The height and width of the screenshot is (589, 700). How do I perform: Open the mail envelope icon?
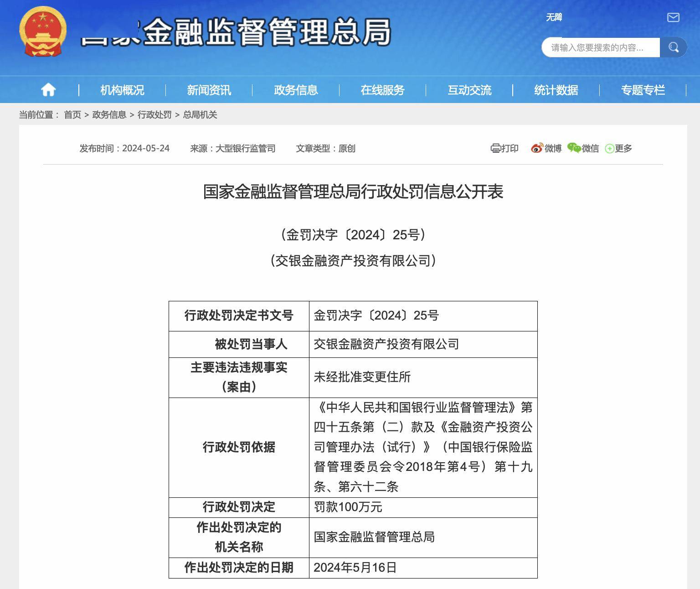(673, 17)
